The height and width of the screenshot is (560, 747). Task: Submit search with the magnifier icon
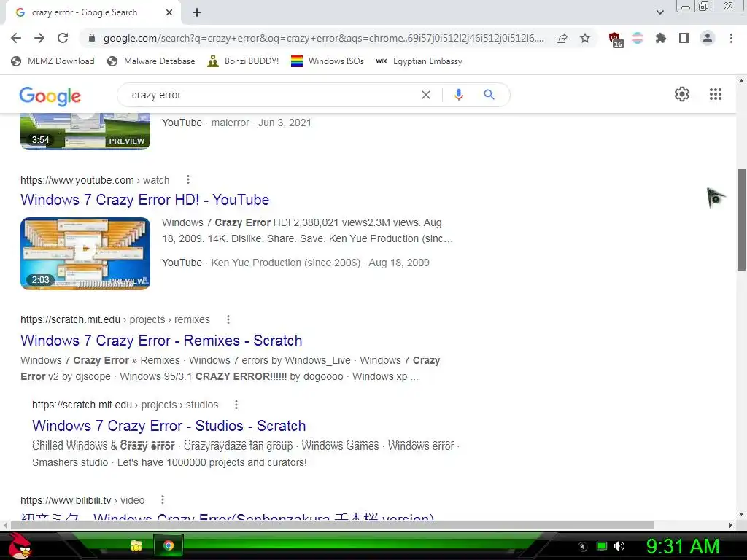(x=489, y=95)
